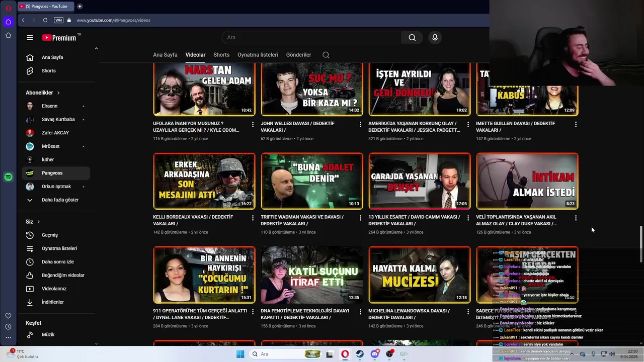
Task: Open the YouTube guide hamburger menu
Action: (x=30, y=38)
